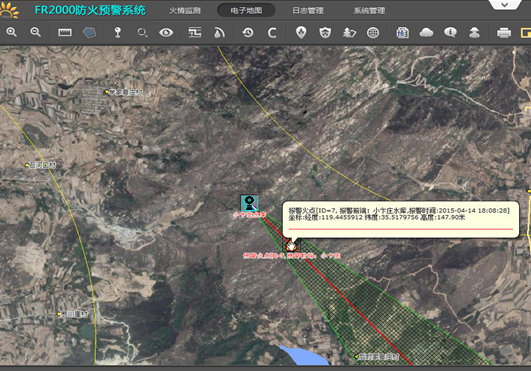Image resolution: width=531 pixels, height=371 pixels.
Task: Click the cloud weather icon
Action: [x=426, y=33]
